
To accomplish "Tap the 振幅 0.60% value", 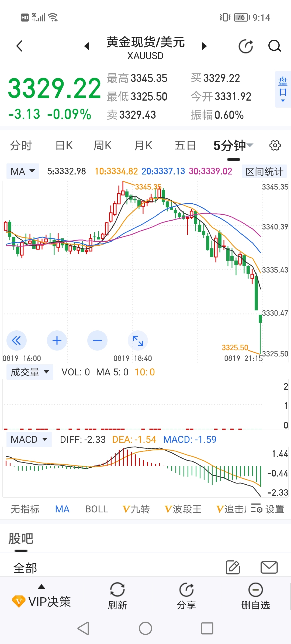I will pyautogui.click(x=229, y=115).
